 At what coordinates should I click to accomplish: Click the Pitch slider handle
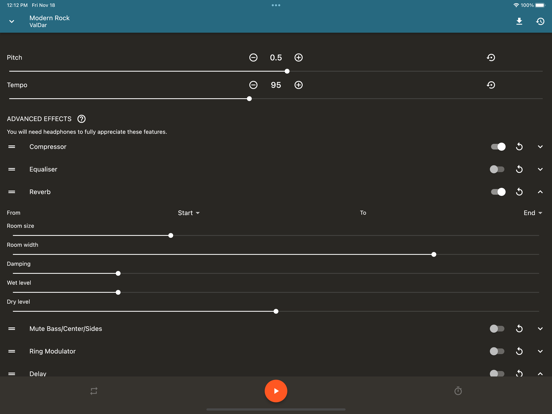tap(287, 71)
